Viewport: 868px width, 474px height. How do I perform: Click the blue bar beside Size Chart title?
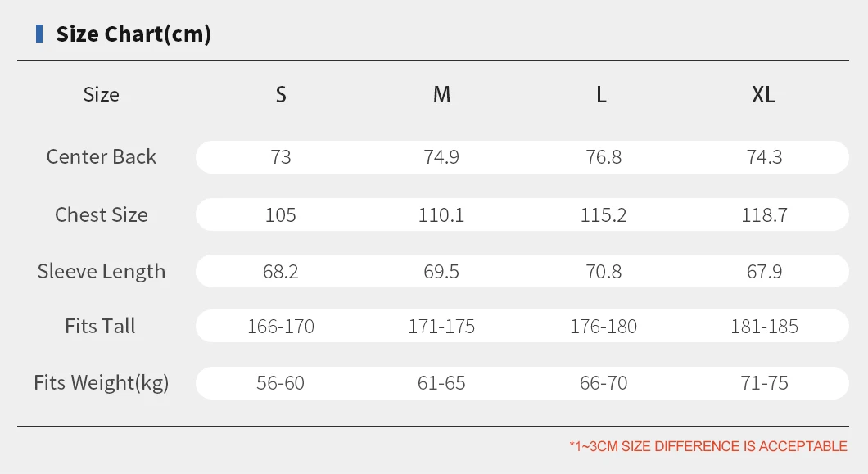tap(39, 34)
